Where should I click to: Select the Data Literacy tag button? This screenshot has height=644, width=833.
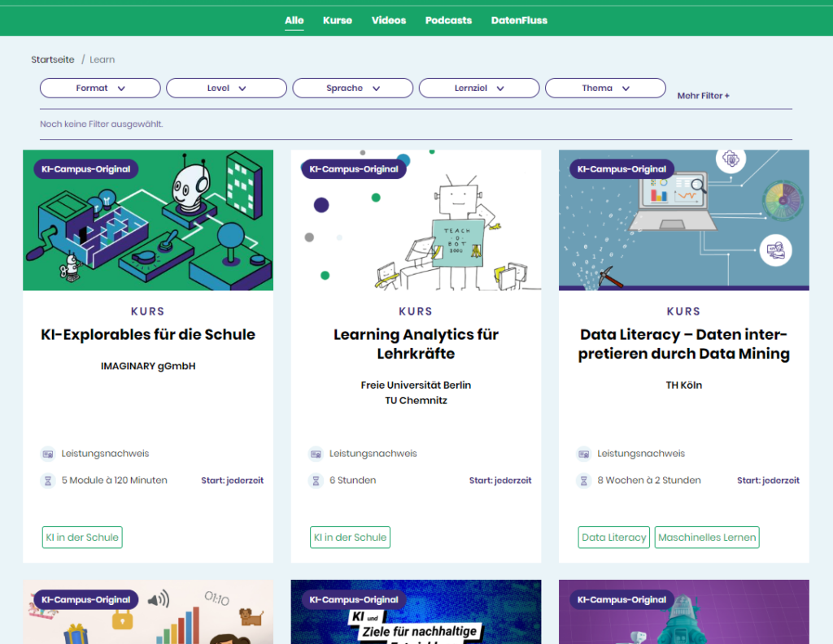[x=614, y=537]
